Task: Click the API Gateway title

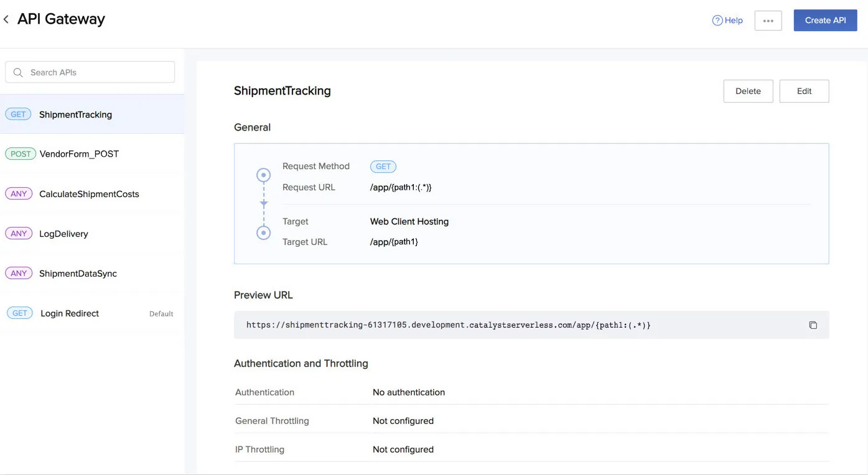Action: tap(61, 19)
